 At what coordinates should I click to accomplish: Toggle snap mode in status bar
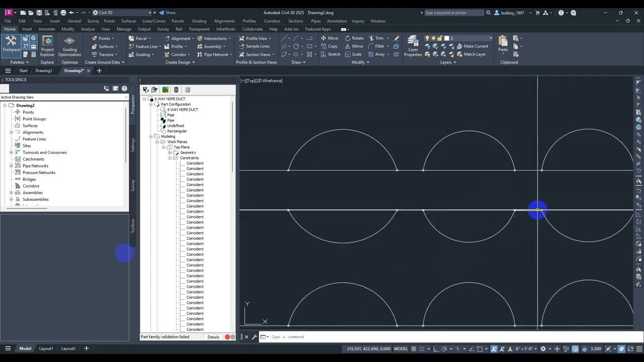[x=423, y=349]
